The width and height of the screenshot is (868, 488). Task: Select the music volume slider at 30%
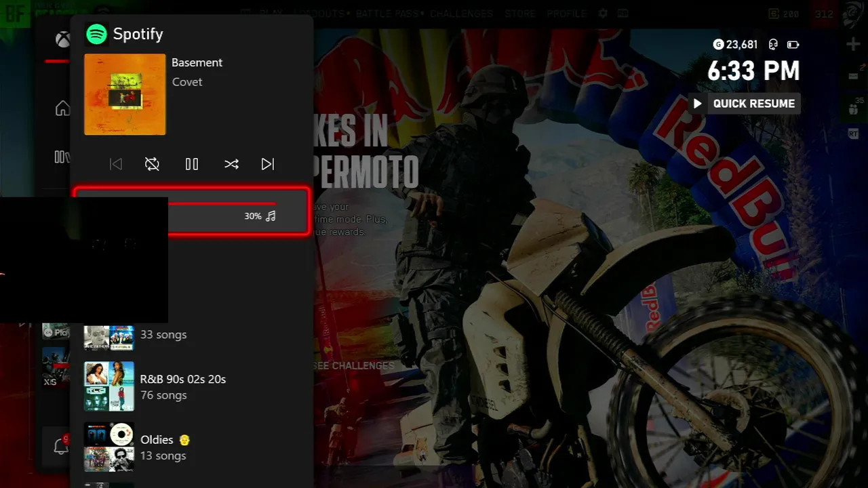192,211
